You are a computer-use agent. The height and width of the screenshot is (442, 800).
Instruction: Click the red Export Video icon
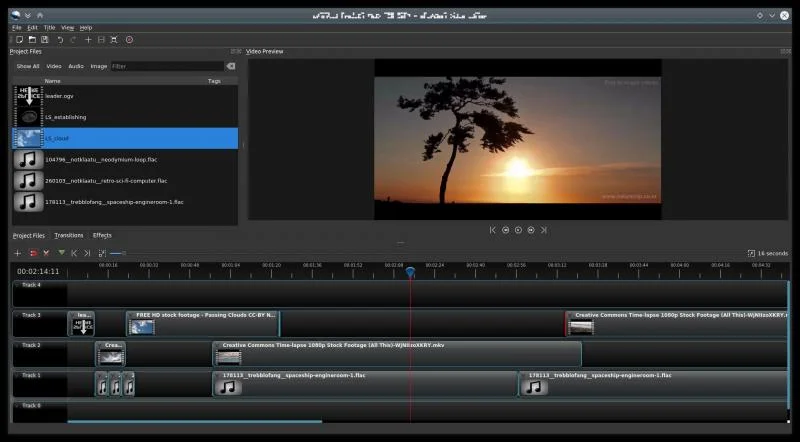(x=129, y=40)
